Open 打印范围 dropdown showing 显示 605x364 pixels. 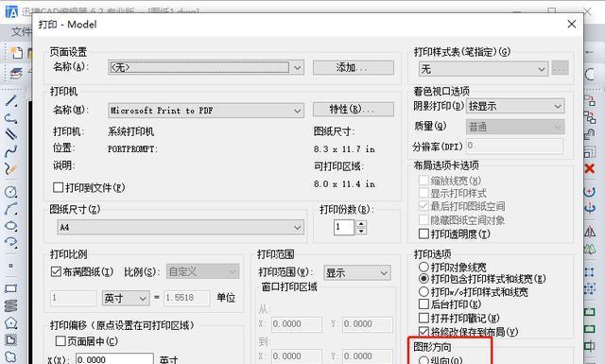pyautogui.click(x=357, y=273)
